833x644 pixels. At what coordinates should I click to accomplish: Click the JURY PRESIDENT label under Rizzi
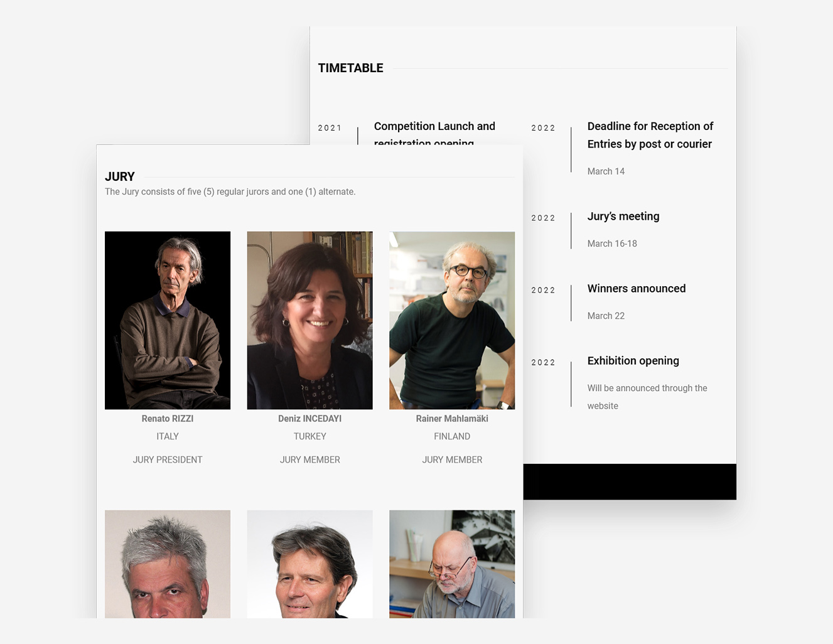[168, 460]
